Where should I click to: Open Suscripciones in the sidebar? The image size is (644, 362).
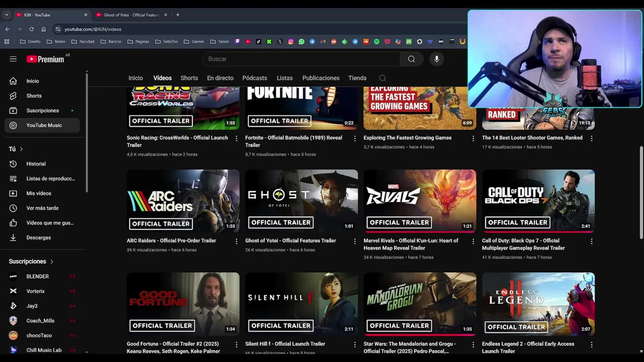42,111
